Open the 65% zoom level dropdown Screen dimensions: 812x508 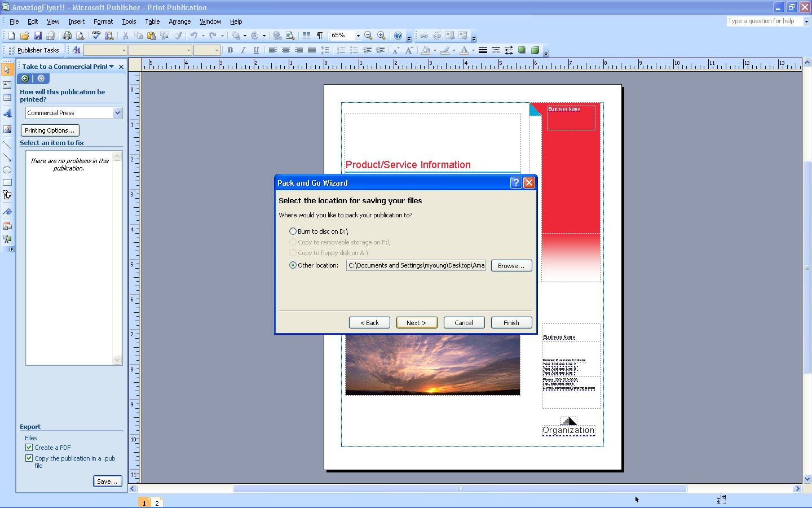(x=358, y=36)
